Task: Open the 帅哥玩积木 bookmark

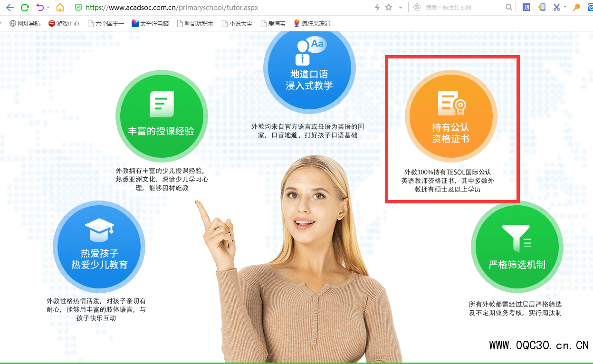Action: pyautogui.click(x=195, y=23)
